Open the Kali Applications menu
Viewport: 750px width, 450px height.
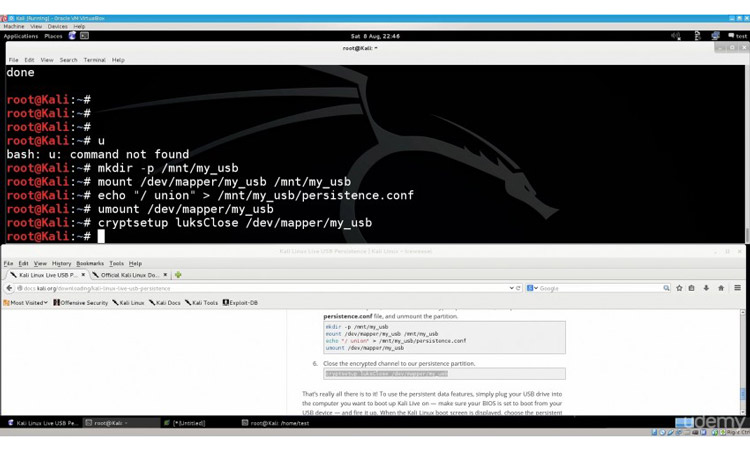click(x=21, y=36)
